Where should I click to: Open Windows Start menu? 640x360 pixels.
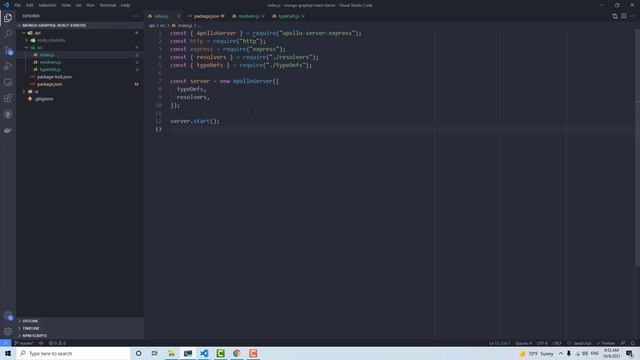(x=8, y=353)
